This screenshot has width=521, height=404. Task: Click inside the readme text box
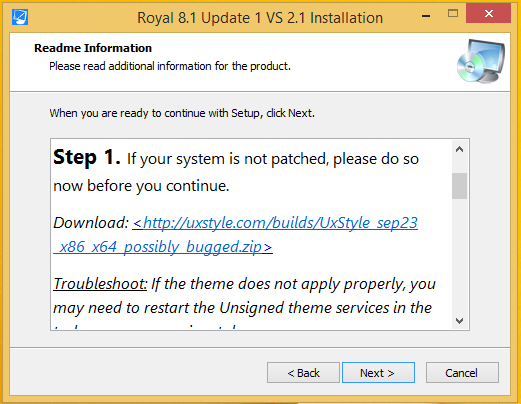pos(252,234)
